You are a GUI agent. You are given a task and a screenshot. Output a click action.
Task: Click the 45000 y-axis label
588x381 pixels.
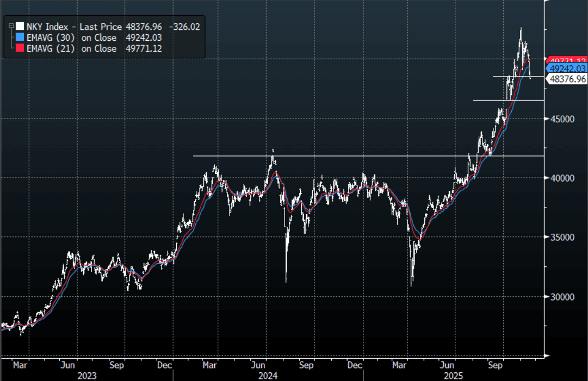[560, 118]
